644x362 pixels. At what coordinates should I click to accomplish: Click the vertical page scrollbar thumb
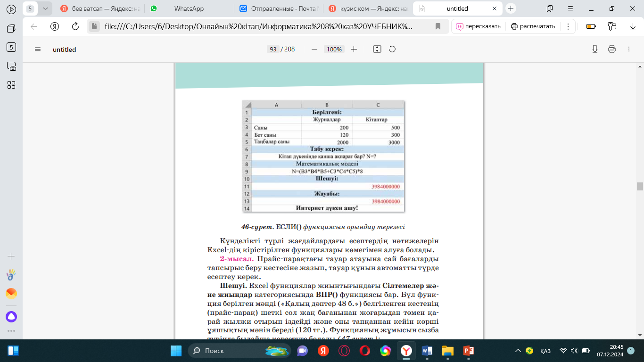point(640,186)
